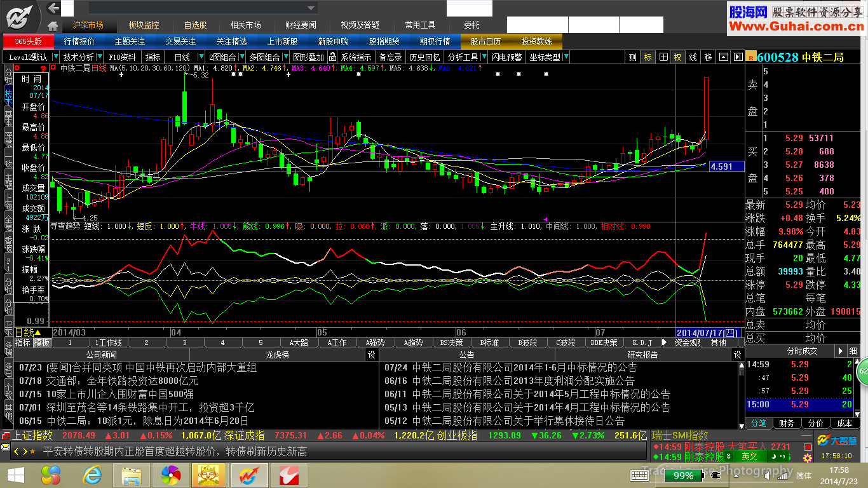
Task: Toggle the 权 adjusted price button
Action: coord(678,57)
